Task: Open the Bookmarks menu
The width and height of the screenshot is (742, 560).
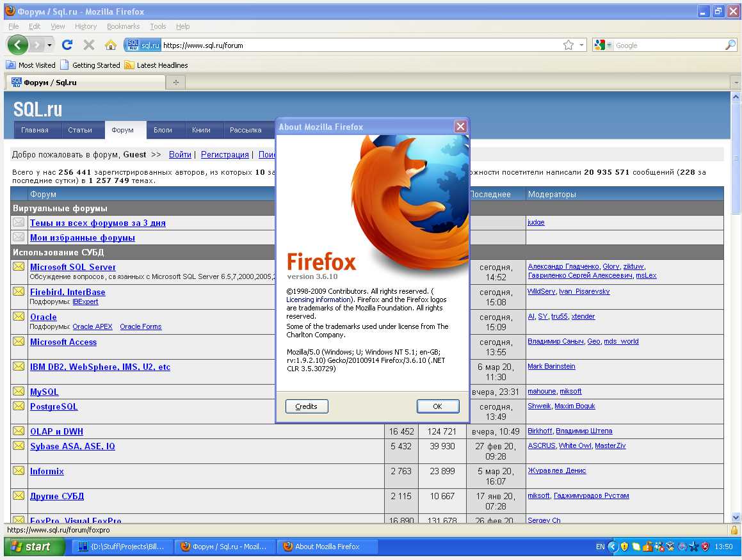Action: pos(123,26)
